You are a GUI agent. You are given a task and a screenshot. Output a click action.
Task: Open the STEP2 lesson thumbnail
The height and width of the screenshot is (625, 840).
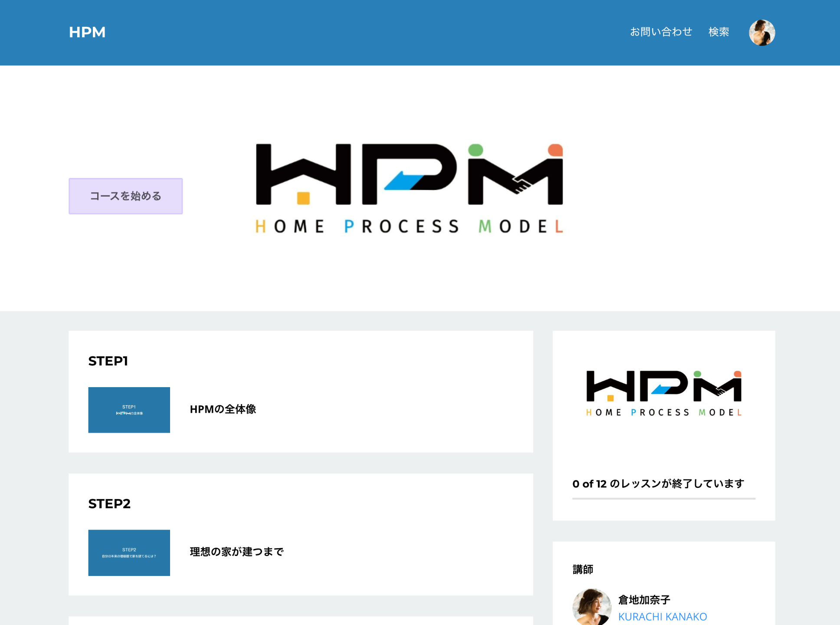pos(129,553)
